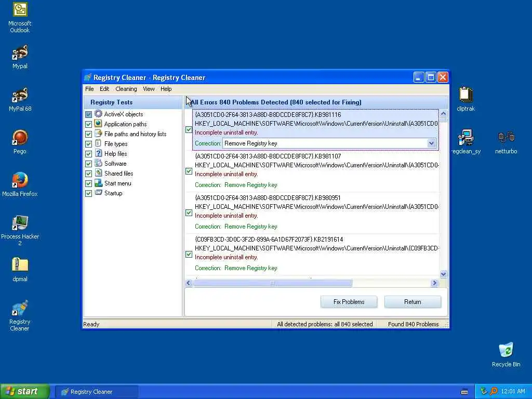Click the Software disc icon
The image size is (532, 399).
(x=98, y=163)
